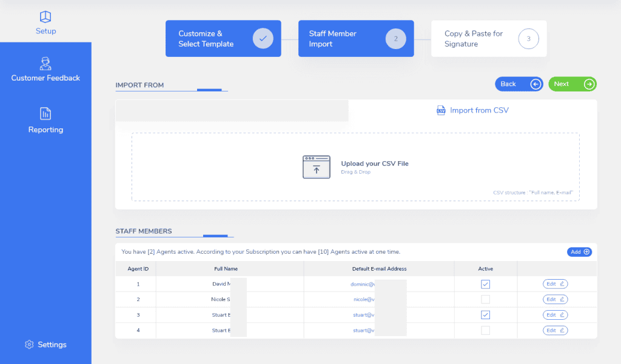Screen dimensions: 621x364
Task: Click the step 3 circle indicator
Action: click(528, 39)
